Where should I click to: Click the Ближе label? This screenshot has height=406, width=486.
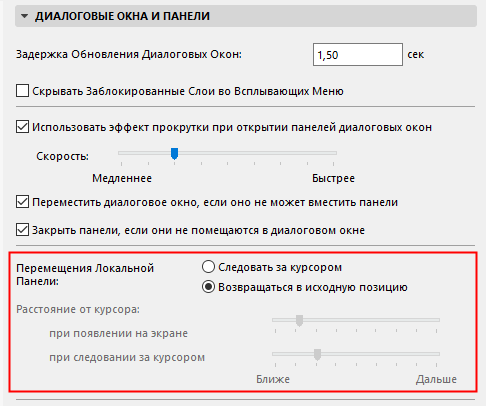pos(273,379)
